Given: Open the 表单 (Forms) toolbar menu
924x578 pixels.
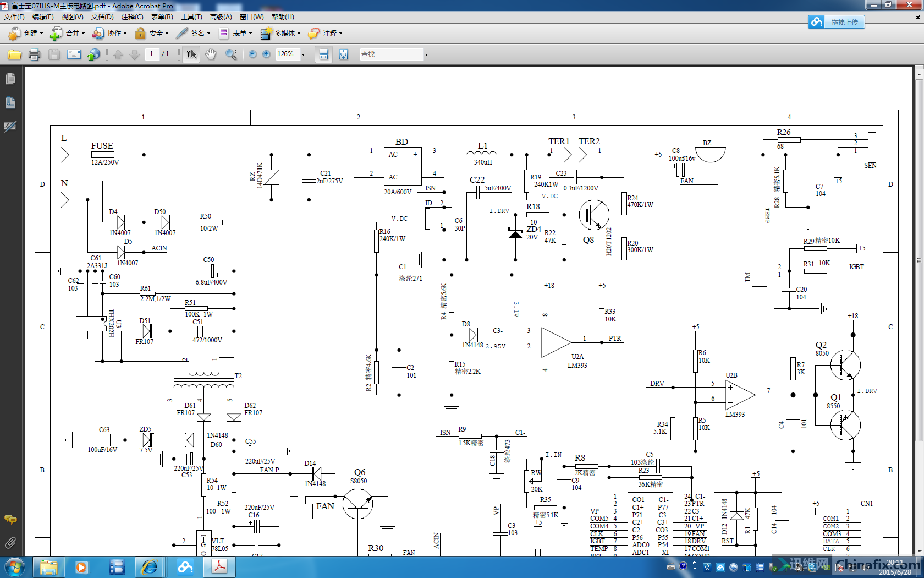Looking at the screenshot, I should (x=235, y=34).
